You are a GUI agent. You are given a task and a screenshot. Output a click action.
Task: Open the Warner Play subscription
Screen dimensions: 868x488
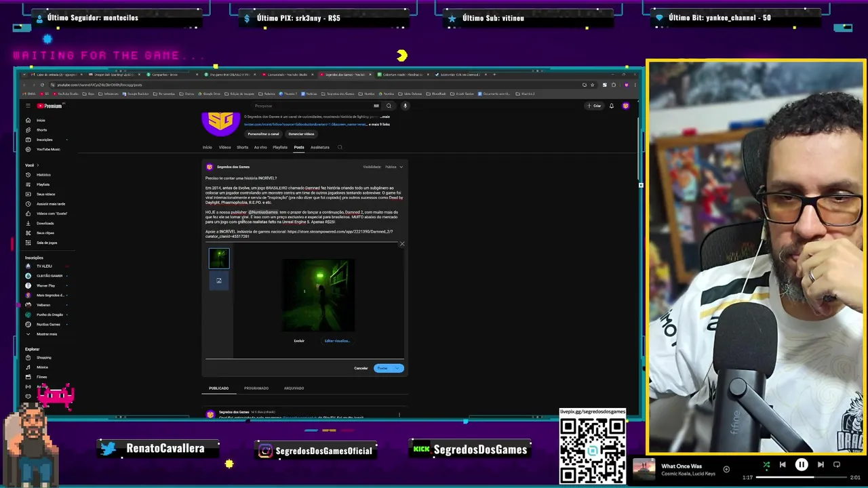(45, 285)
